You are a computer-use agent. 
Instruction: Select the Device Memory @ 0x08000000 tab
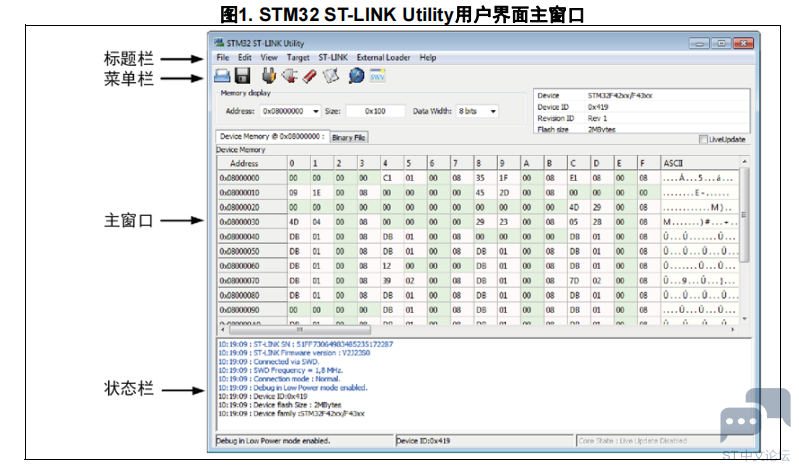(x=272, y=137)
